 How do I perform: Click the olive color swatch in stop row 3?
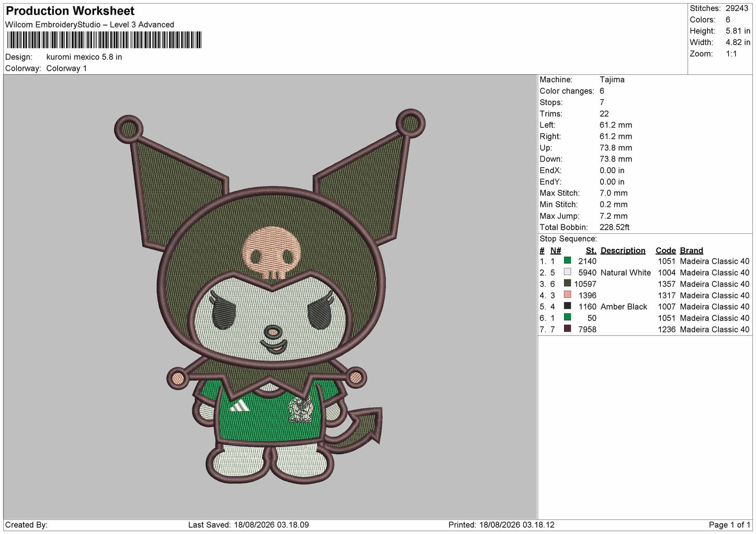[x=567, y=283]
